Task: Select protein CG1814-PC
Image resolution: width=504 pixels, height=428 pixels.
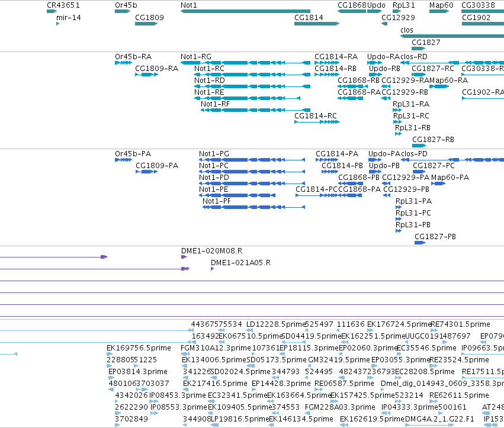Action: pyautogui.click(x=317, y=195)
